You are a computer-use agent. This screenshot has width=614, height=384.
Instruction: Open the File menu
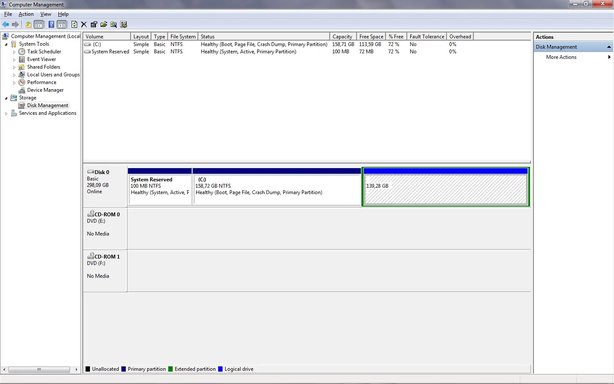[x=8, y=14]
